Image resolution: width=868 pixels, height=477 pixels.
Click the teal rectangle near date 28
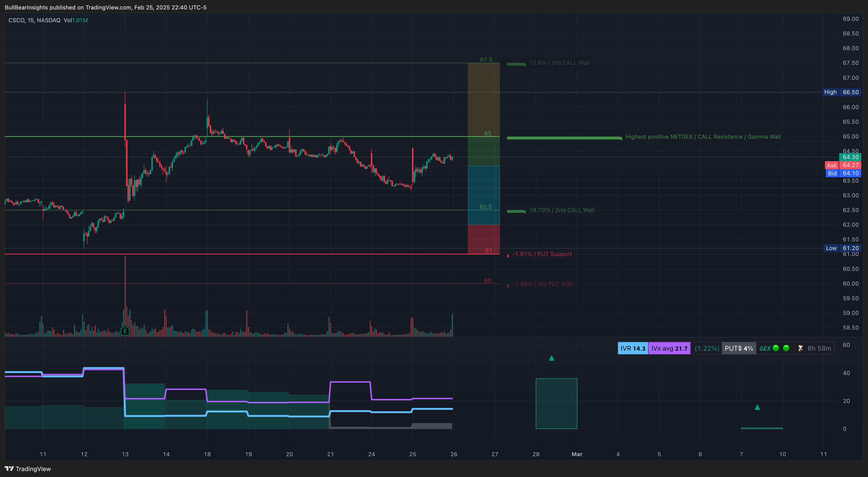point(556,404)
